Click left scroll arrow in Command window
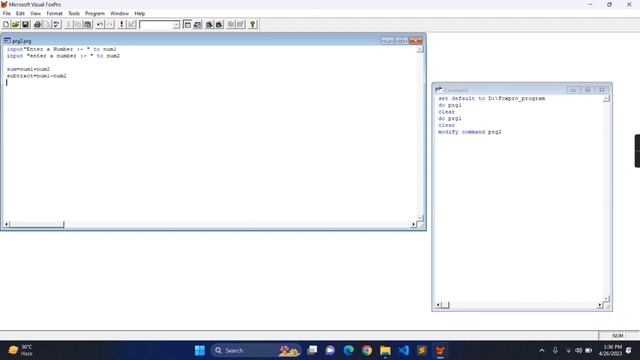 pyautogui.click(x=438, y=305)
